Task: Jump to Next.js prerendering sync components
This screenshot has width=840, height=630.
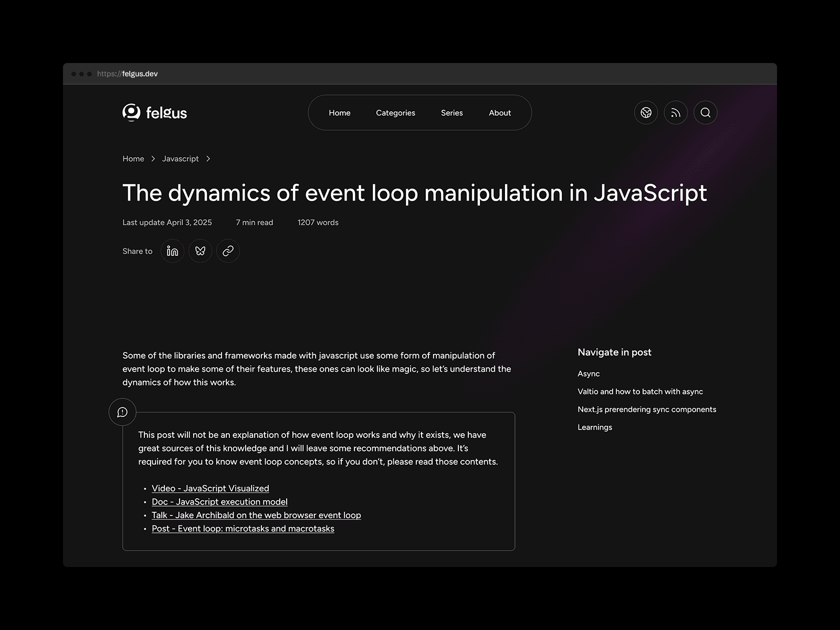Action: pyautogui.click(x=646, y=409)
